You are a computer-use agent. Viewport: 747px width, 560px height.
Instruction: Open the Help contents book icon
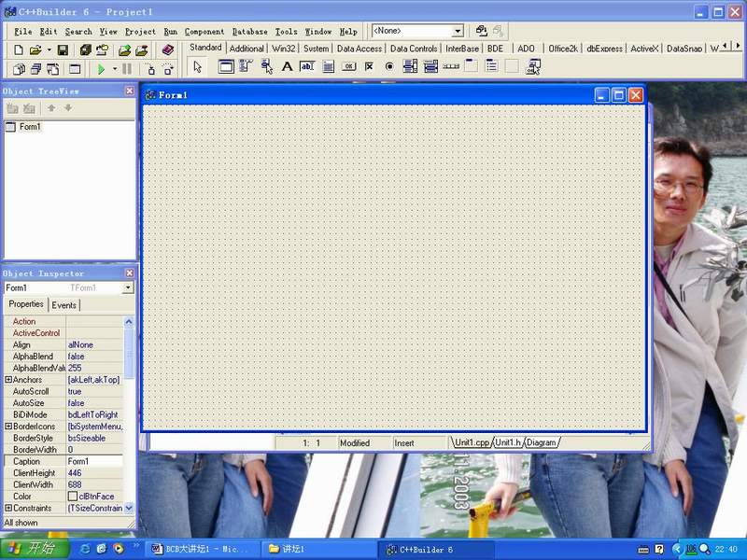click(167, 49)
